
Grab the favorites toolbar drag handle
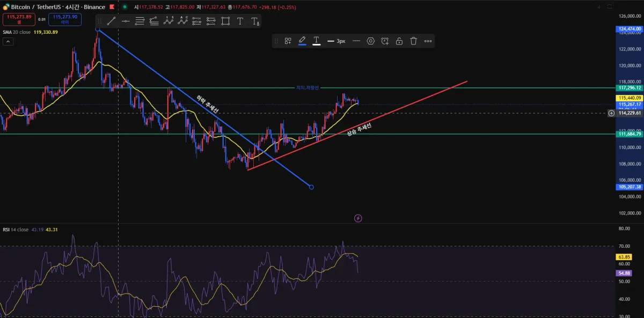(x=99, y=21)
